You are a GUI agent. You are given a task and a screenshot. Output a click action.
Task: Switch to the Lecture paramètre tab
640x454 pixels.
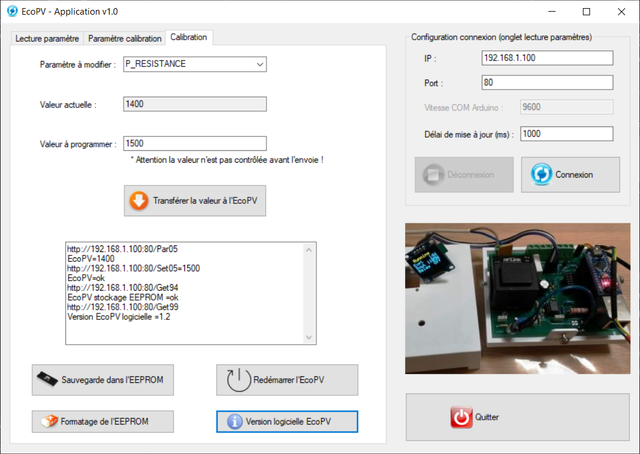tap(47, 38)
